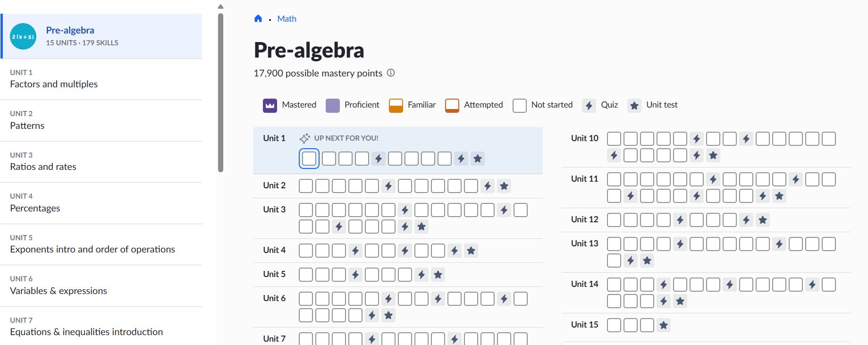The image size is (868, 345).
Task: Open the Unit 12 unit test star
Action: click(763, 220)
